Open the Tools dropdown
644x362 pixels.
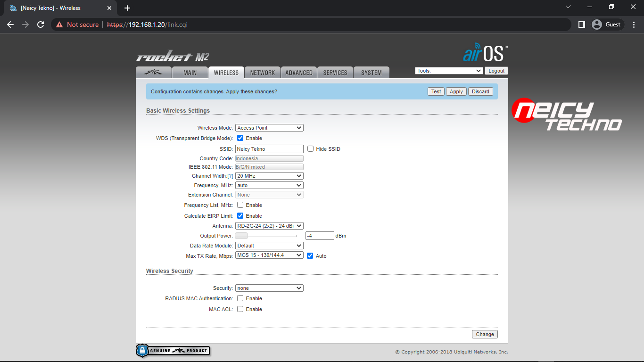[449, 71]
